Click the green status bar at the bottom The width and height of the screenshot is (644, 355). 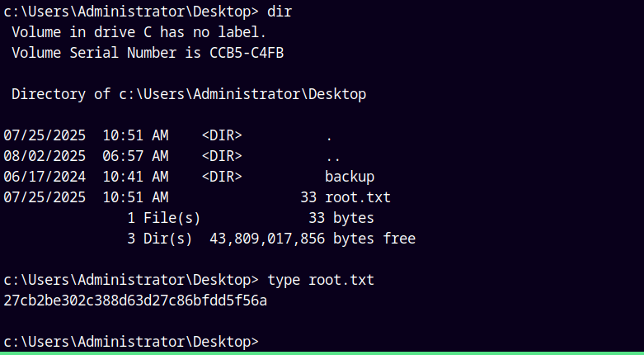322,353
